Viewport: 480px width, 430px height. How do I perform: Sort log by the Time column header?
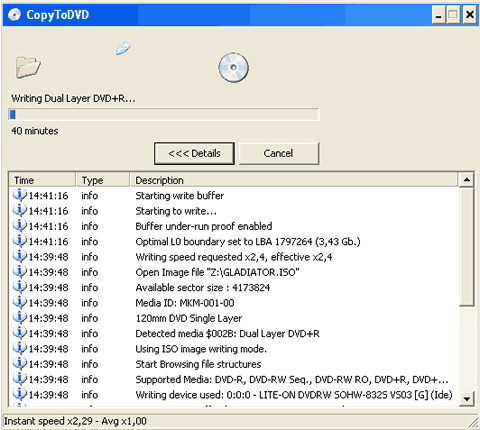[42, 180]
